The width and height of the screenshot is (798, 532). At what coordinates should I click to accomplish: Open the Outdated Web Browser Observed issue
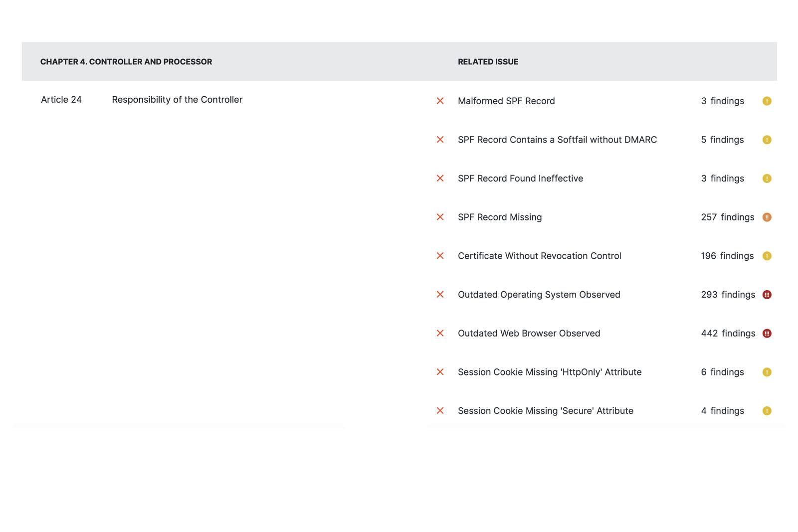[x=529, y=333]
